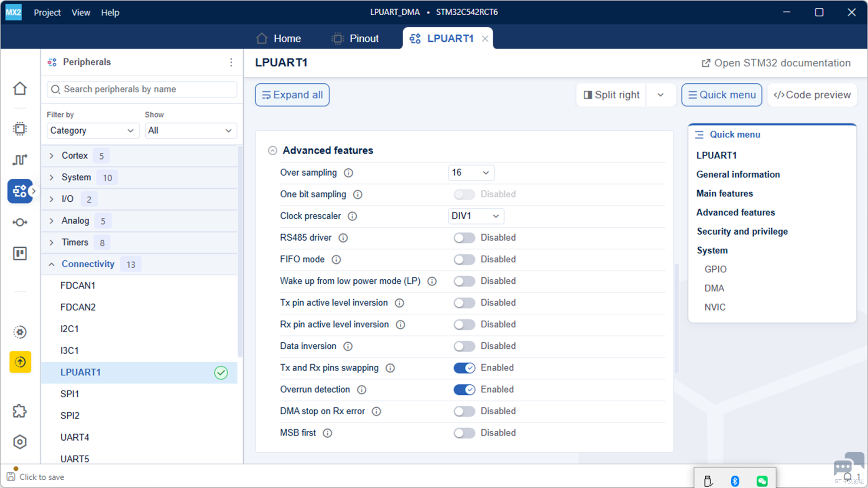Disable Tx and Rx pins swapping toggle

tap(464, 368)
